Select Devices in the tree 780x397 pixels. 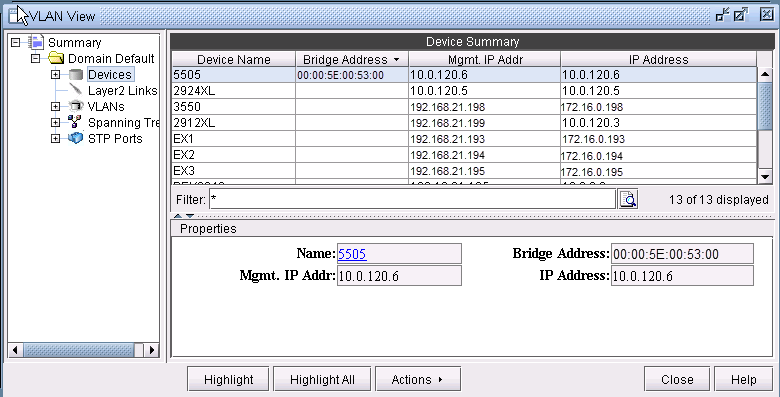tap(110, 75)
